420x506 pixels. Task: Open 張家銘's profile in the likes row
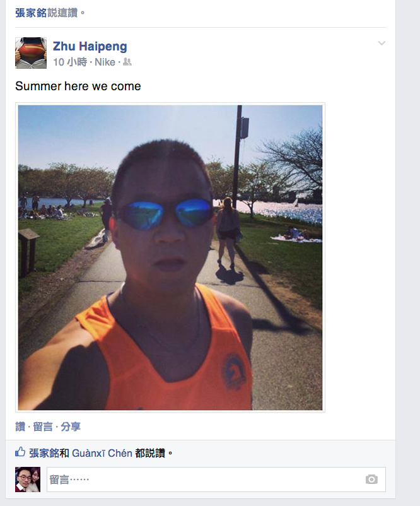click(x=44, y=453)
